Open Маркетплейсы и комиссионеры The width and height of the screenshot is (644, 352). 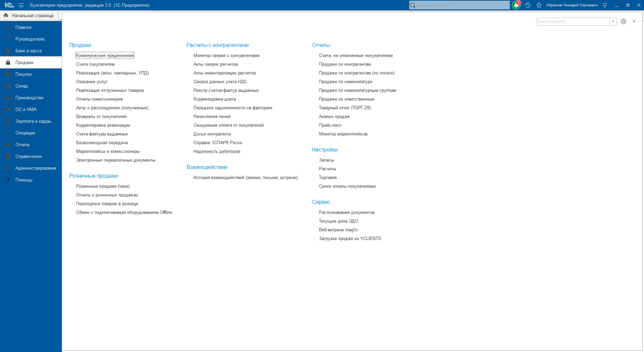point(108,151)
